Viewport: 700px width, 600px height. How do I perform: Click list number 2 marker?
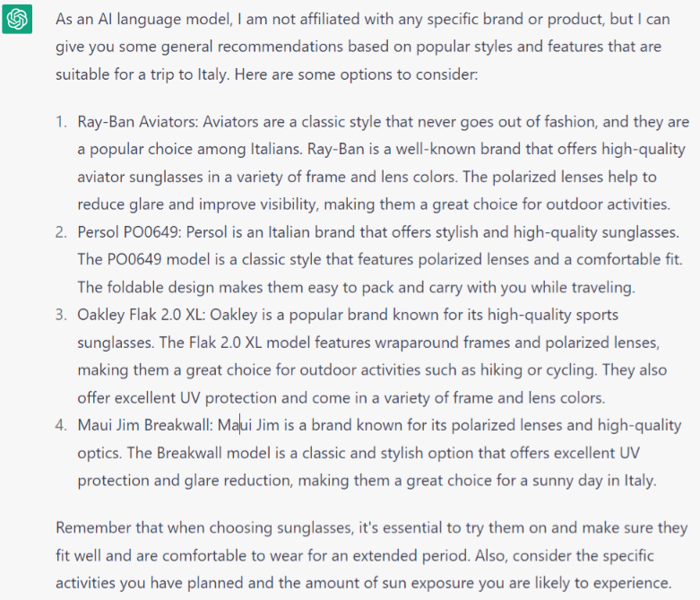(61, 232)
